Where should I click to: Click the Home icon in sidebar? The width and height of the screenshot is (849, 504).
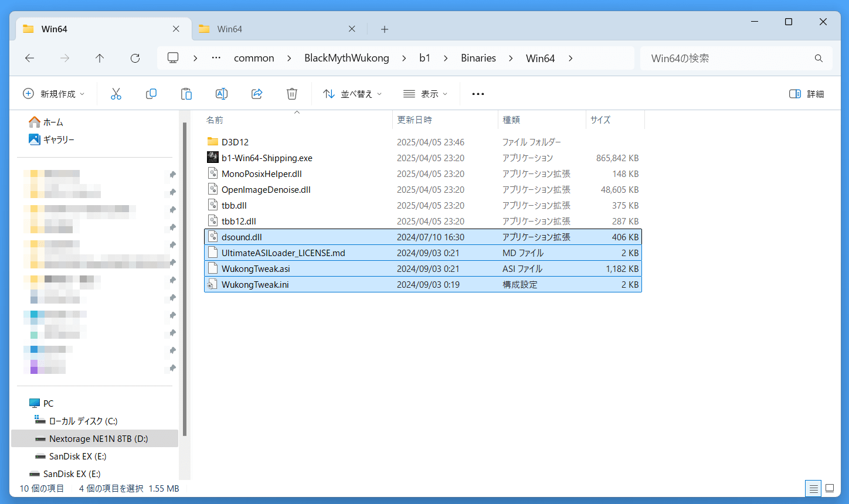click(35, 122)
